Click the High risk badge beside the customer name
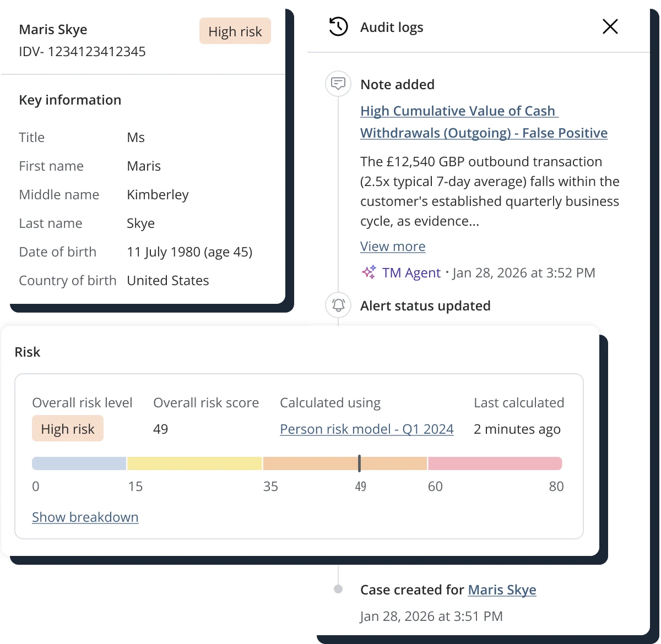 [x=235, y=31]
